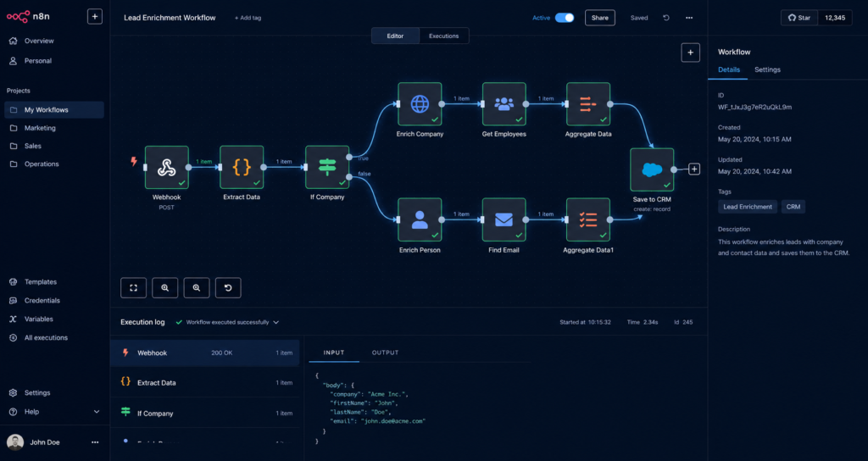
Task: Open John Doe user options menu
Action: pyautogui.click(x=95, y=442)
